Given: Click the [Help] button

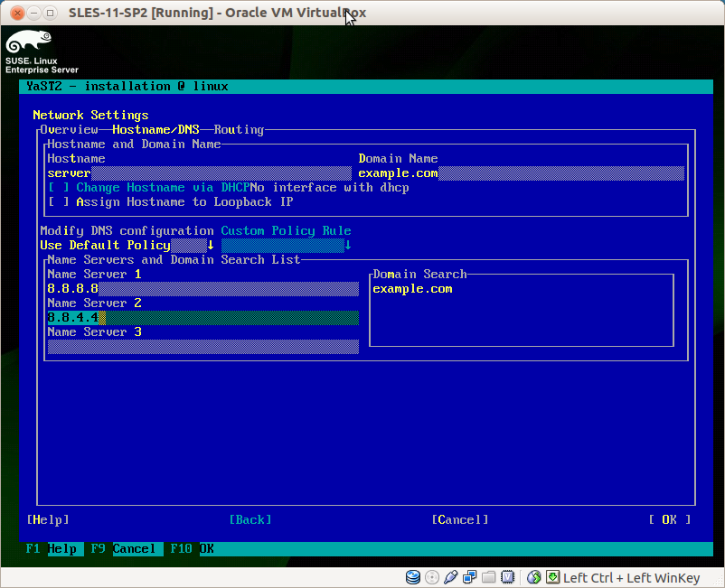Looking at the screenshot, I should pos(48,519).
